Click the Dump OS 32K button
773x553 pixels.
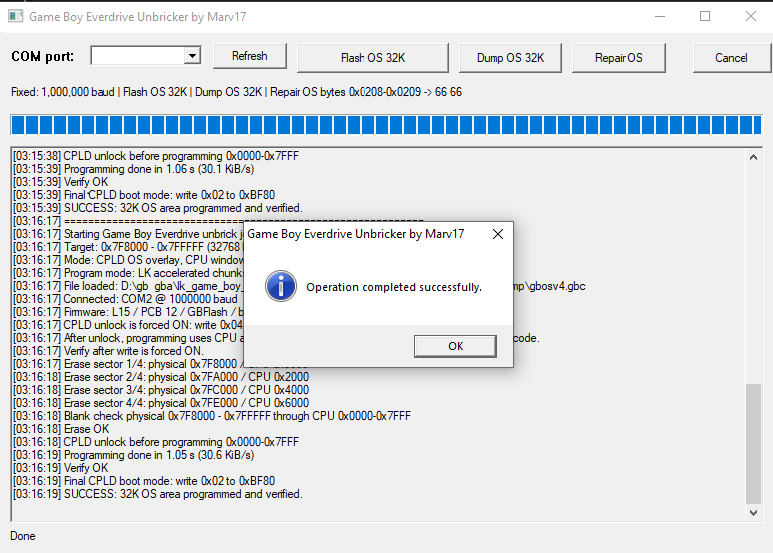(x=510, y=58)
